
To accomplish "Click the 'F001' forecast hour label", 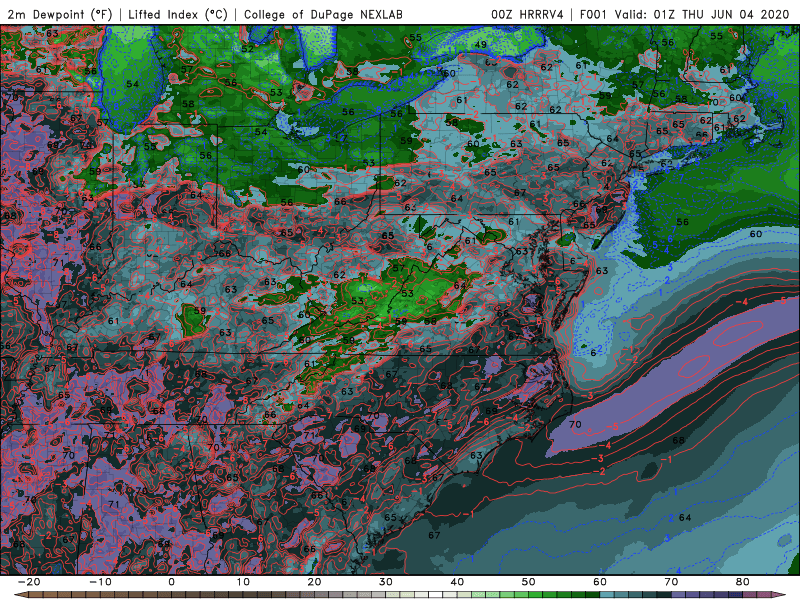I will pyautogui.click(x=593, y=14).
